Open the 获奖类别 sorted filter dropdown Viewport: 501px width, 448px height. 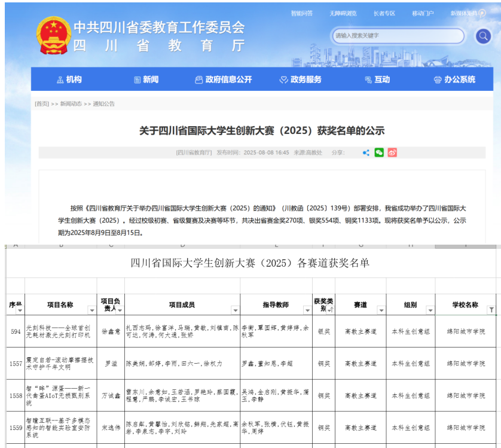coord(330,310)
